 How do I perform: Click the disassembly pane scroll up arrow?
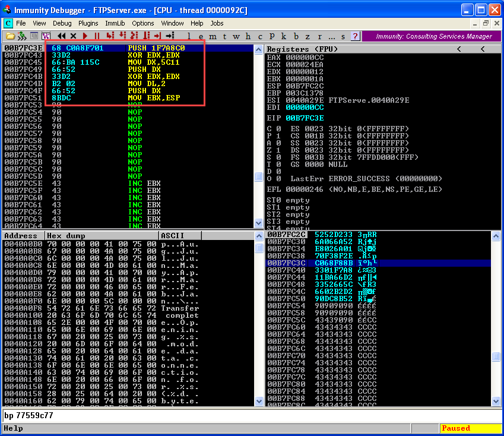point(258,49)
